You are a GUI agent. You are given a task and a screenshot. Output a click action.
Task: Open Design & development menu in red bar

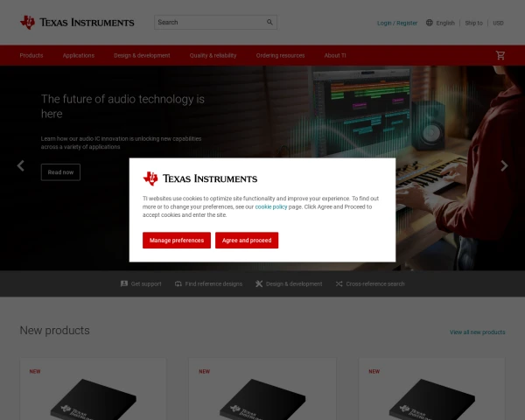click(142, 55)
